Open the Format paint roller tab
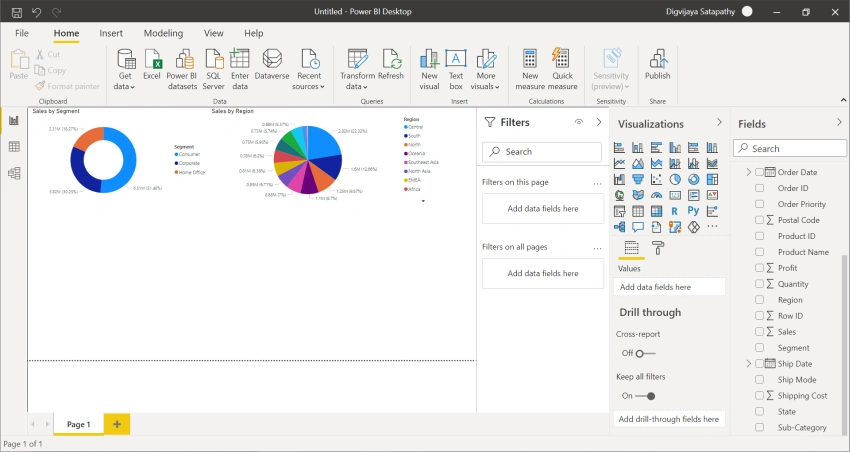This screenshot has height=452, width=850. [658, 248]
